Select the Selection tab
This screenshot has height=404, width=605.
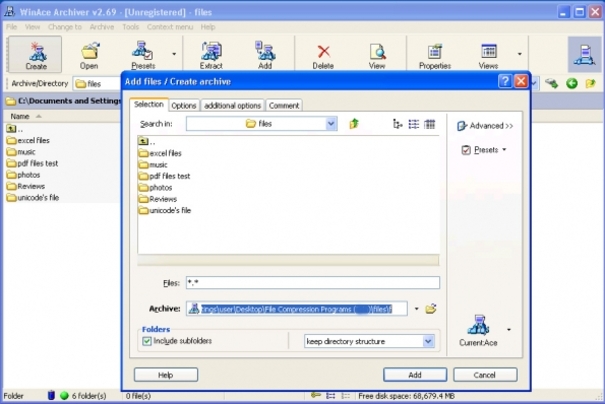coord(149,105)
